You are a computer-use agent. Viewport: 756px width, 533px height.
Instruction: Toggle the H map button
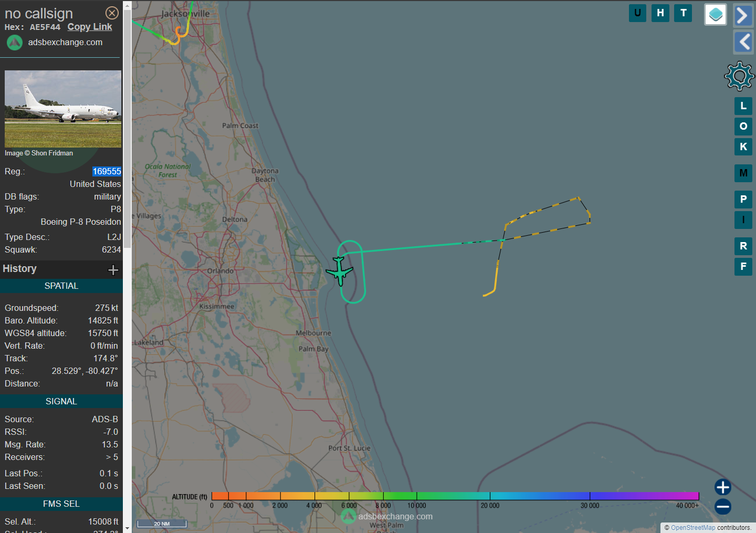(x=660, y=13)
